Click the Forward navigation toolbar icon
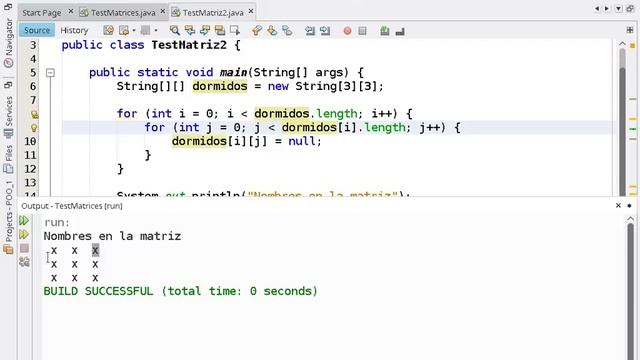Viewport: 640px width, 360px height. point(145,30)
